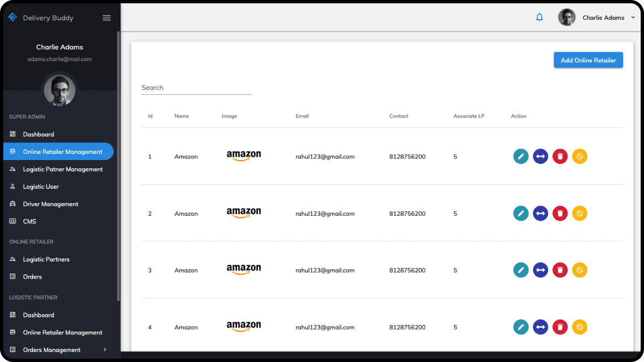
Task: Focus the Search field
Action: coord(197,88)
